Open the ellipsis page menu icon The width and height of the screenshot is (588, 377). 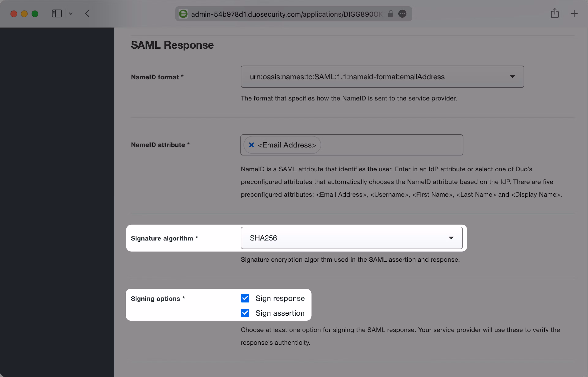point(402,14)
